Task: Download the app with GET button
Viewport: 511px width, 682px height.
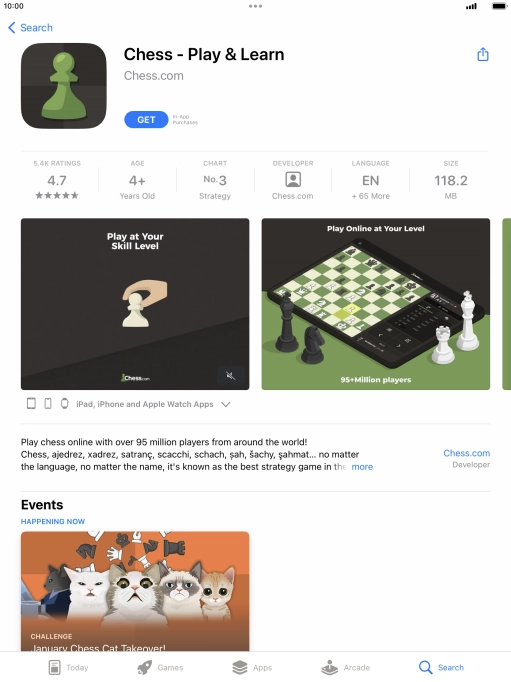Action: [x=146, y=120]
